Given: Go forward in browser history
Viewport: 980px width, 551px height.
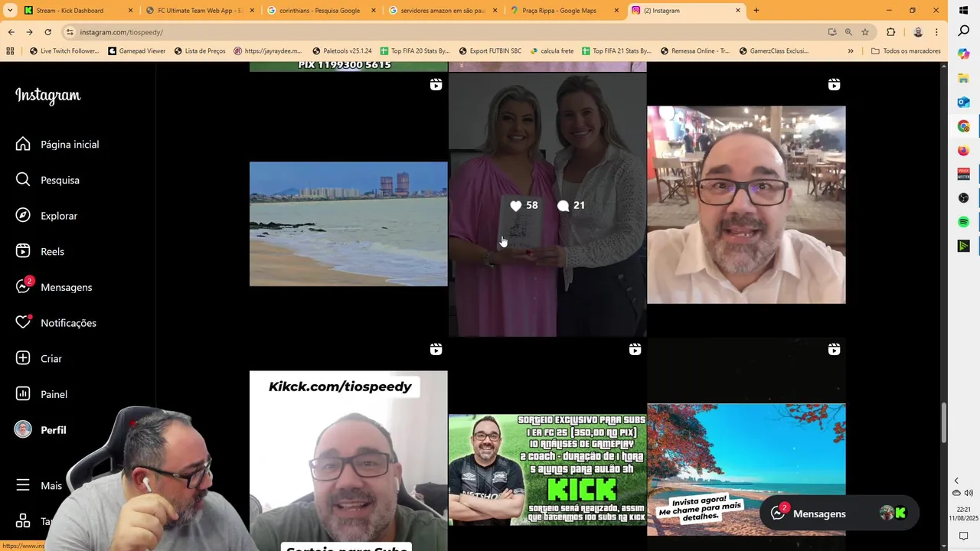Looking at the screenshot, I should [29, 32].
